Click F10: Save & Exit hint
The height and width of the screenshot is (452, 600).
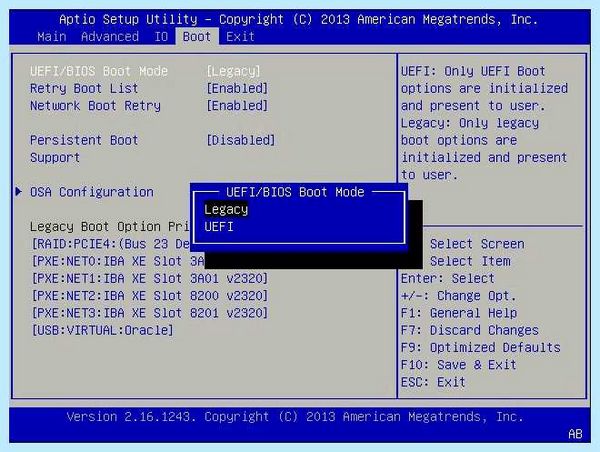(x=459, y=365)
